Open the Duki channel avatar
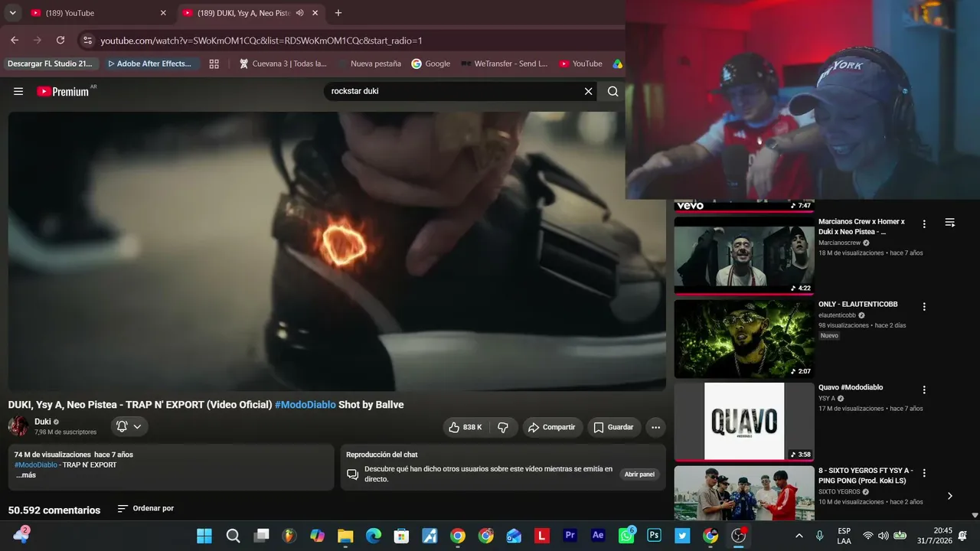This screenshot has width=980, height=551. [x=18, y=426]
